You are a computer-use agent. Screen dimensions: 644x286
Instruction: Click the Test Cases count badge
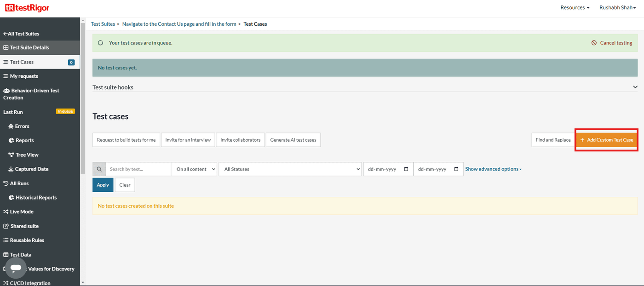(x=71, y=63)
